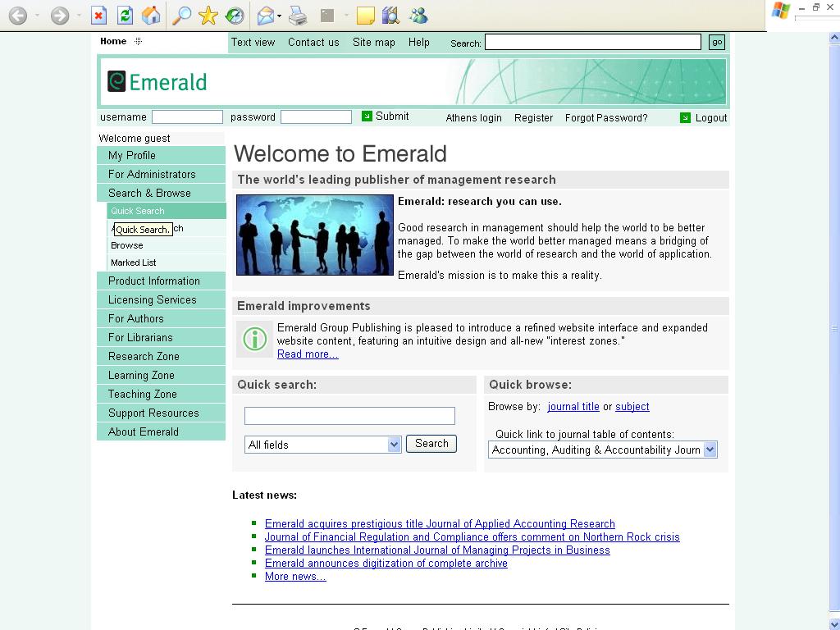Image resolution: width=840 pixels, height=630 pixels.
Task: Click the Stop page loading icon
Action: [x=98, y=16]
